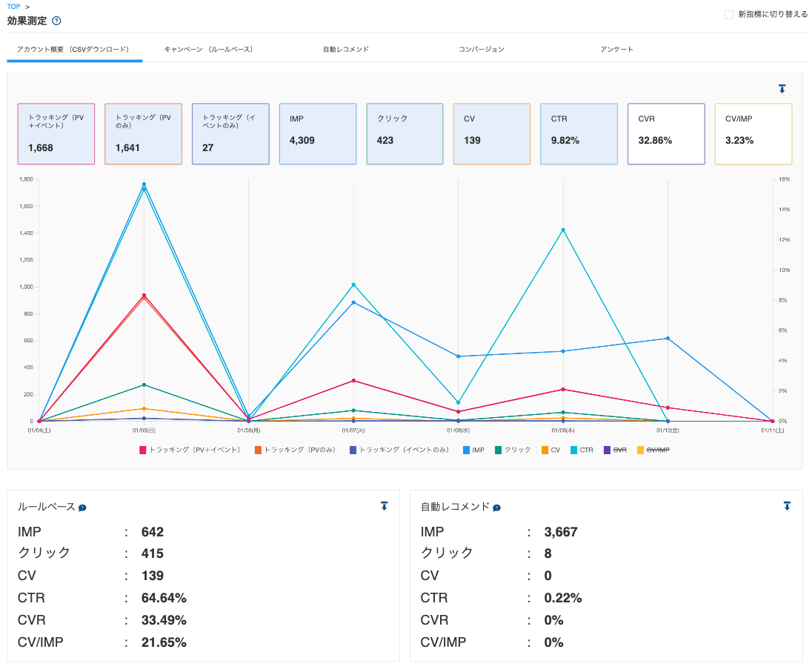Toggle the CV metric card
The width and height of the screenshot is (812, 672).
point(492,133)
